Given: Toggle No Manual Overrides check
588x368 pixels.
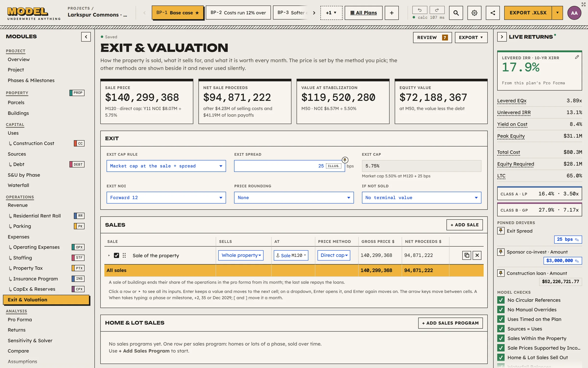Looking at the screenshot, I should [501, 310].
